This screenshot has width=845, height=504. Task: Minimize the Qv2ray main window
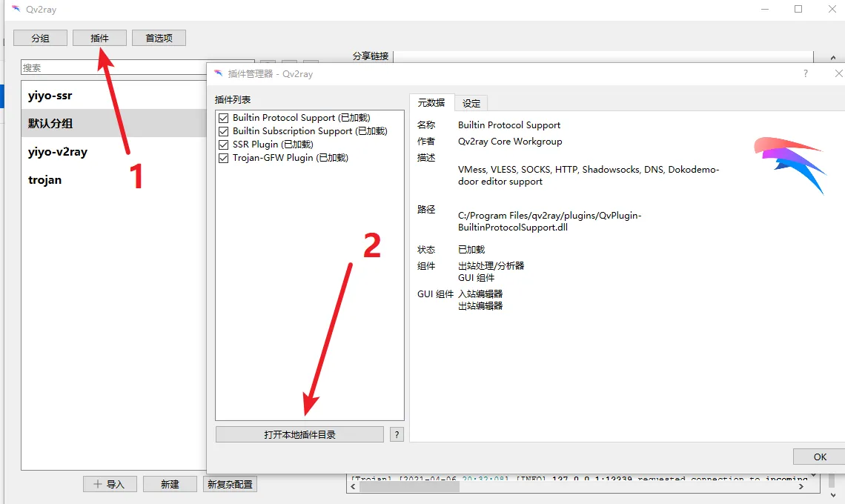[x=764, y=10]
